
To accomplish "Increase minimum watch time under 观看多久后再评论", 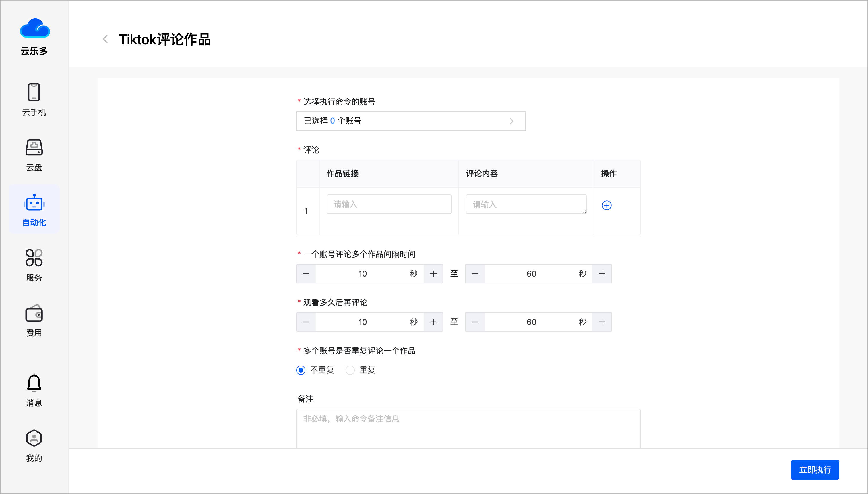I will 433,322.
